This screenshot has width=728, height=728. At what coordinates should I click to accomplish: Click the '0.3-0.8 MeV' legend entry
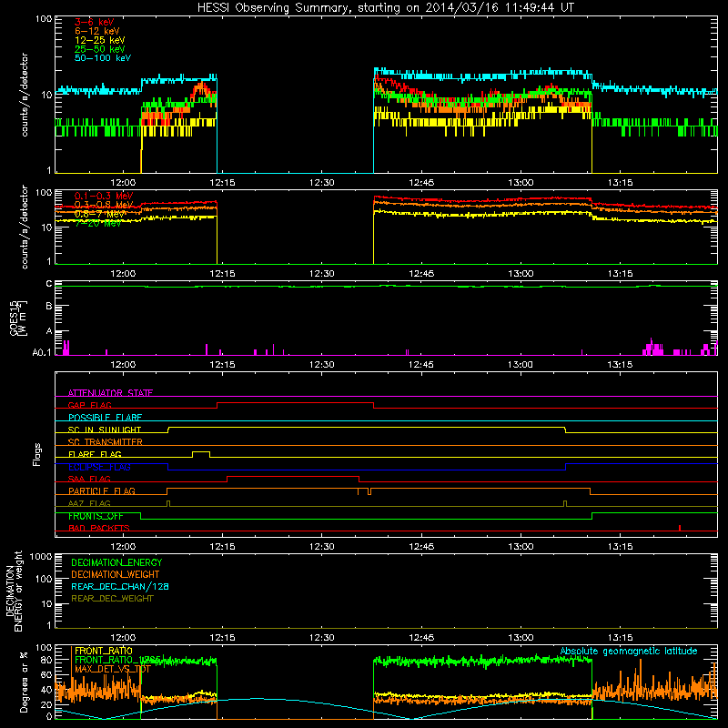point(104,205)
